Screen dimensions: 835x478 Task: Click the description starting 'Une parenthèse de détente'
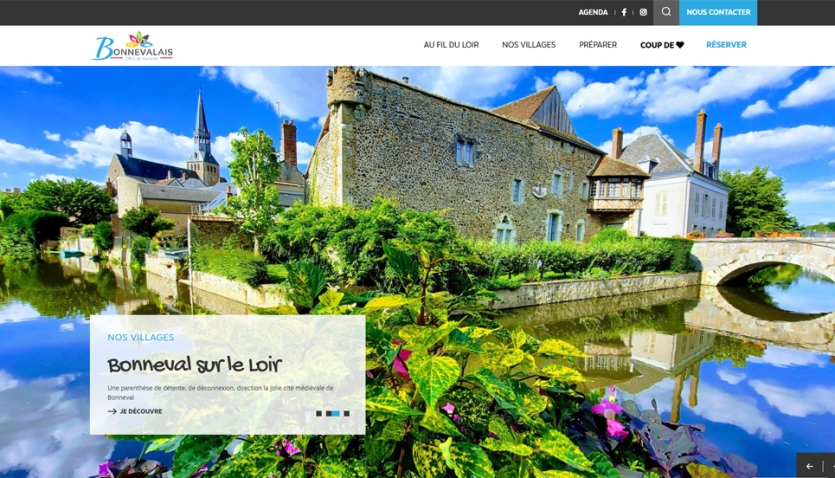[220, 392]
